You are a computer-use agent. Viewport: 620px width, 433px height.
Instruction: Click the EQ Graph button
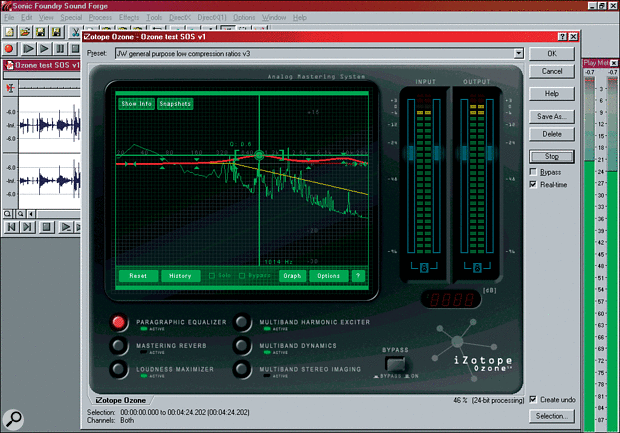[x=292, y=276]
